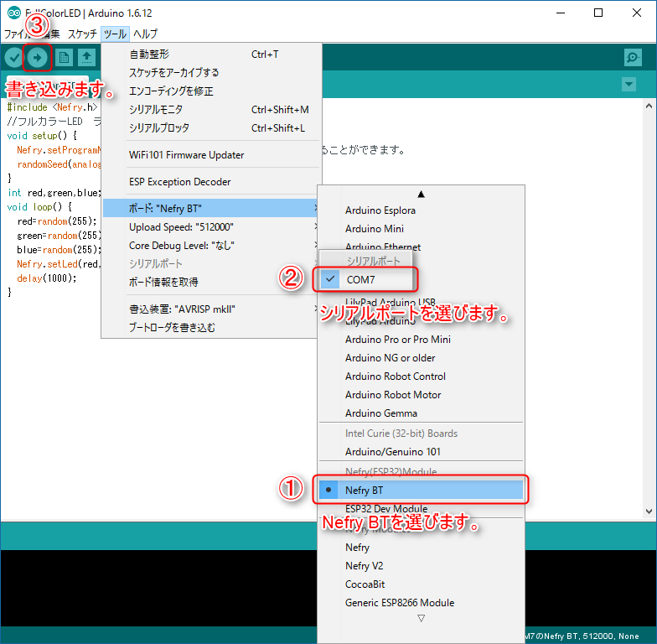Click the Open sketch up-arrow icon
657x644 pixels.
pos(87,57)
